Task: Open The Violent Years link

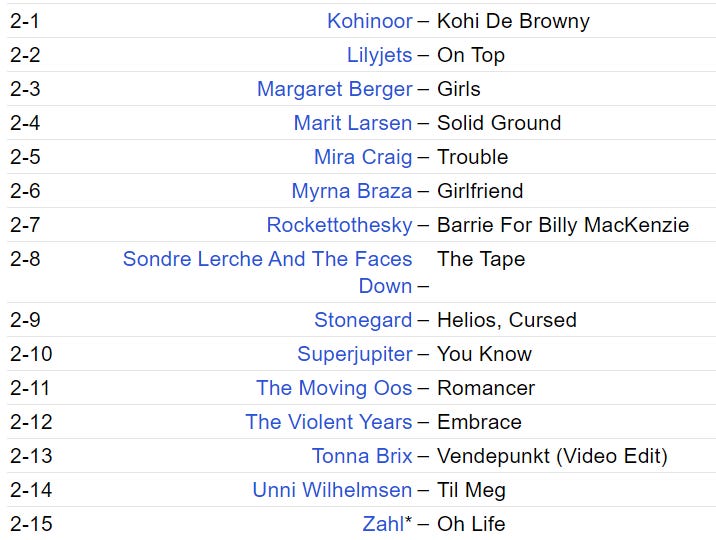Action: 328,422
